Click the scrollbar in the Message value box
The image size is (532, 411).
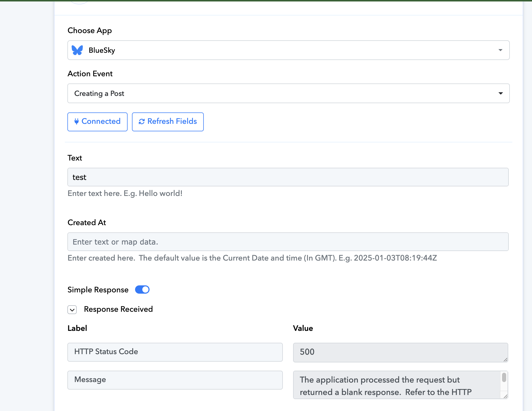(504, 377)
